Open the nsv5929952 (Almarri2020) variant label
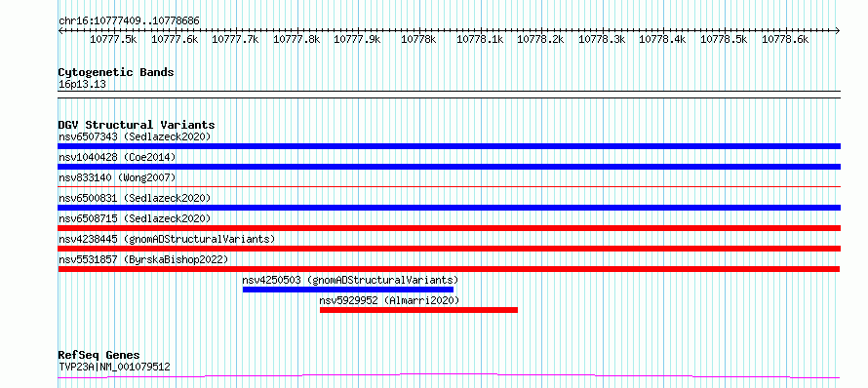 pos(390,300)
